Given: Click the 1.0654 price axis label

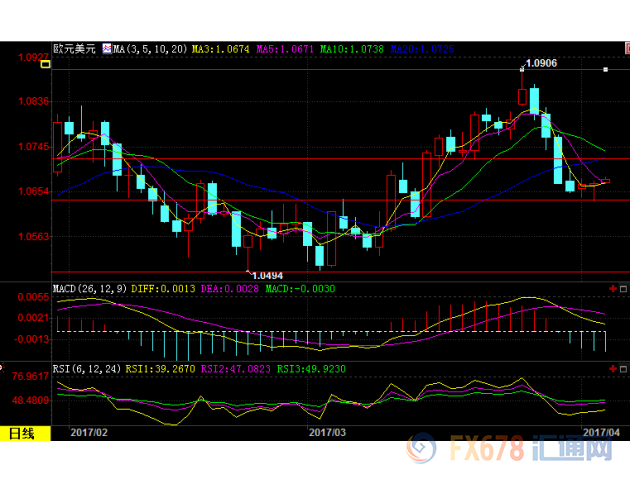Looking at the screenshot, I should click(34, 191).
